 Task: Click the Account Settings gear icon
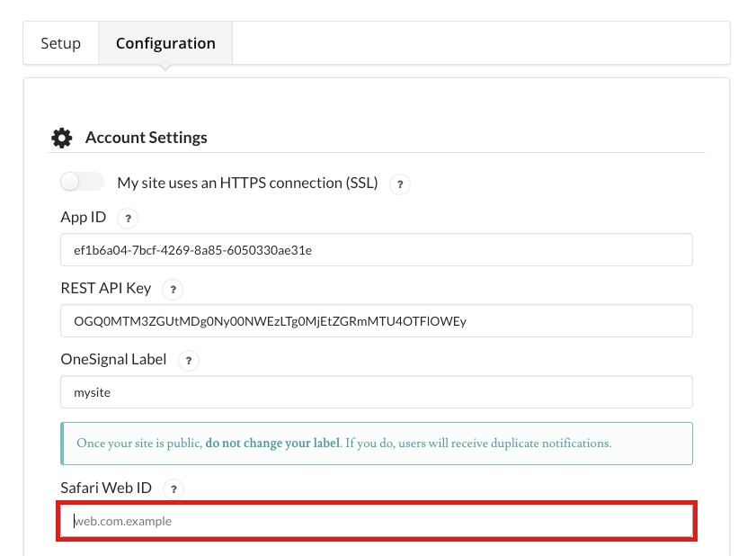point(61,138)
